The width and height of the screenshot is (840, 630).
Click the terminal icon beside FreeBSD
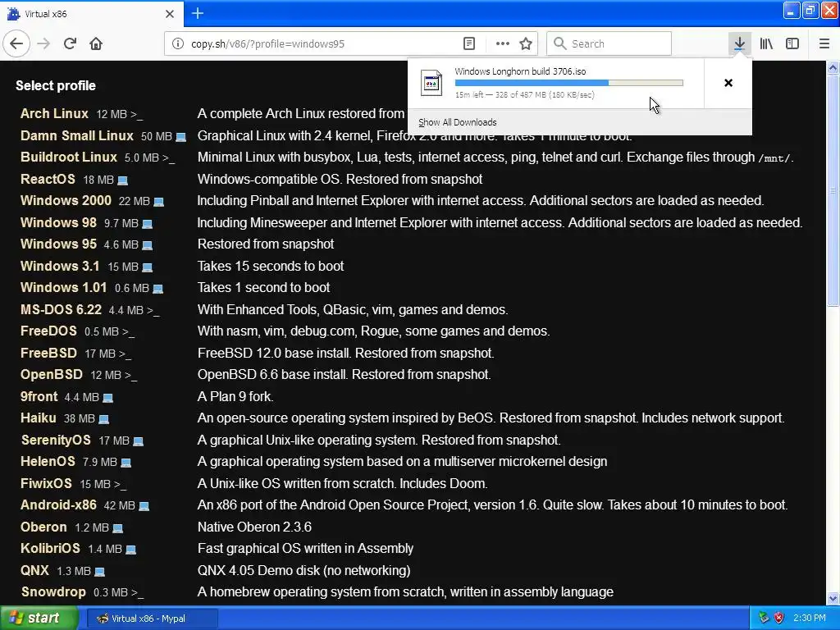tap(125, 354)
